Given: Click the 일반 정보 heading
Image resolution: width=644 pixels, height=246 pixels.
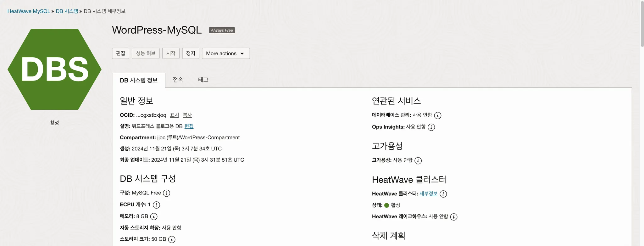Looking at the screenshot, I should pos(136,101).
